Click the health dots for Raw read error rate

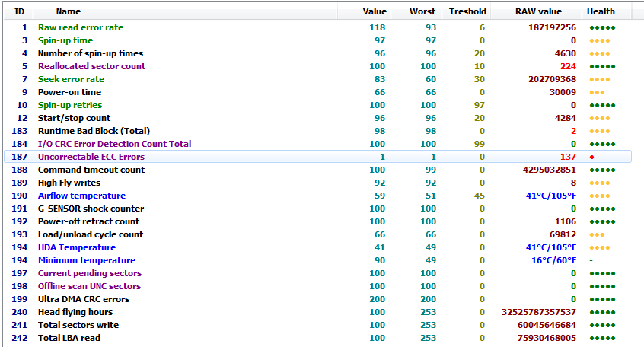click(603, 28)
